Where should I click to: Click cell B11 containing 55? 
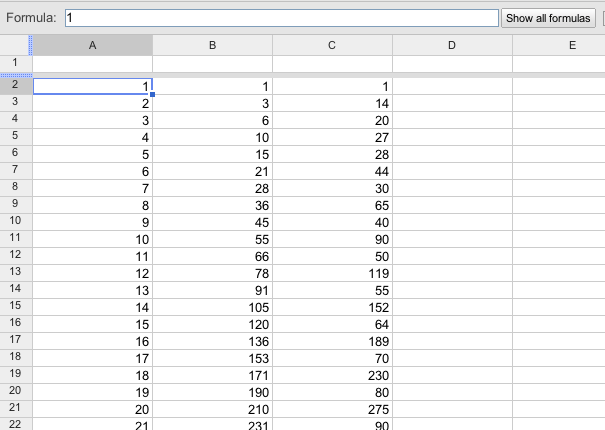(x=213, y=239)
